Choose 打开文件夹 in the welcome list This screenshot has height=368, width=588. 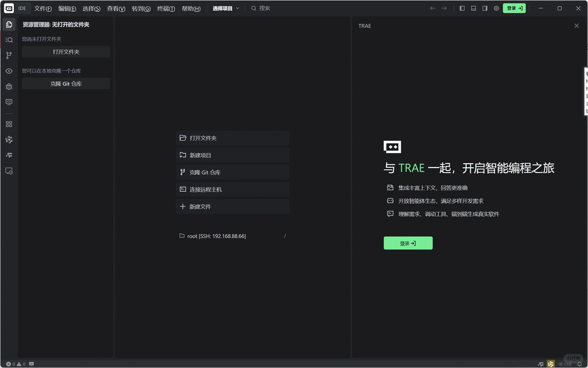(233, 138)
